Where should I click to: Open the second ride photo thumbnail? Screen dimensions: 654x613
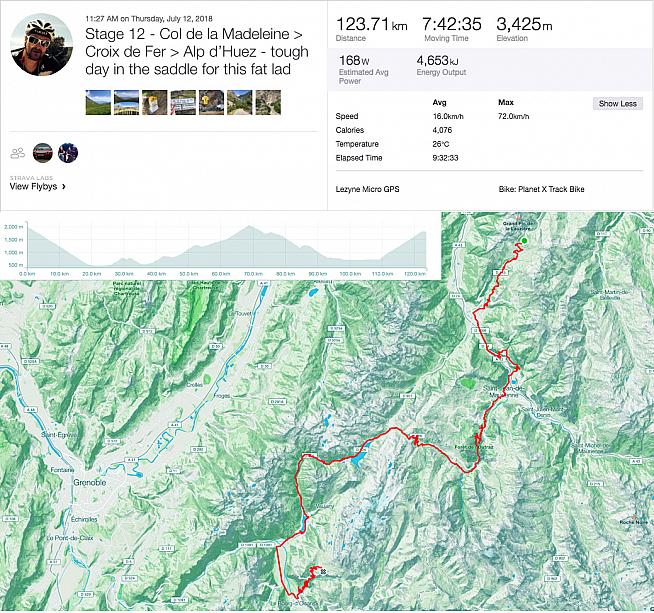click(126, 102)
